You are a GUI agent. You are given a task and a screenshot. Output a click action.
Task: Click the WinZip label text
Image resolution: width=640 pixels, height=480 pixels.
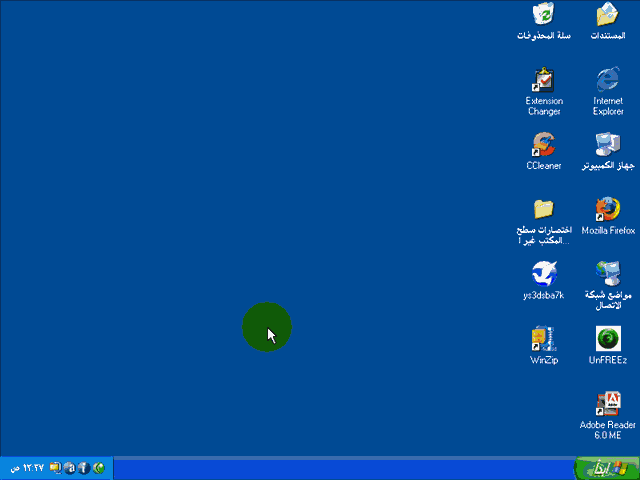pos(544,361)
